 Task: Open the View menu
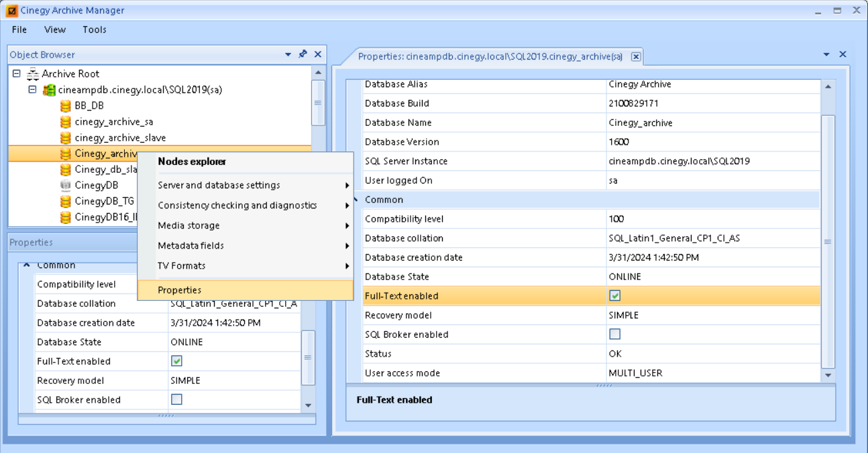tap(55, 29)
